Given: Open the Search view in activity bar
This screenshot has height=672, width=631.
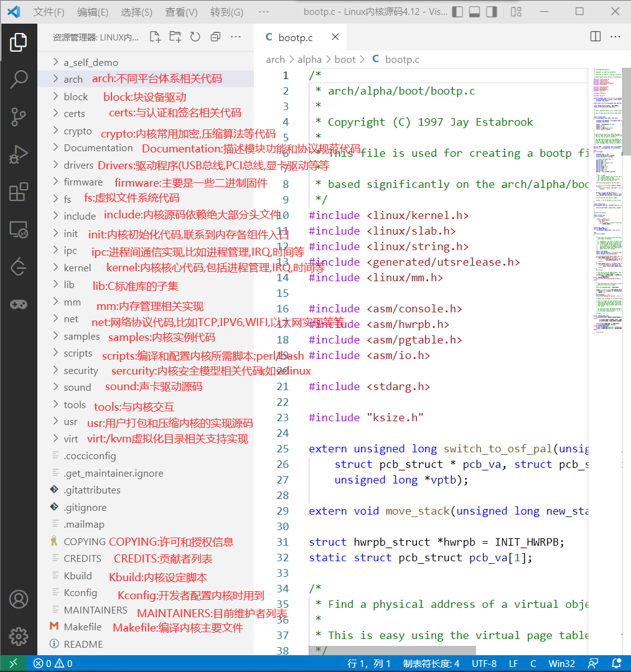Looking at the screenshot, I should (19, 79).
